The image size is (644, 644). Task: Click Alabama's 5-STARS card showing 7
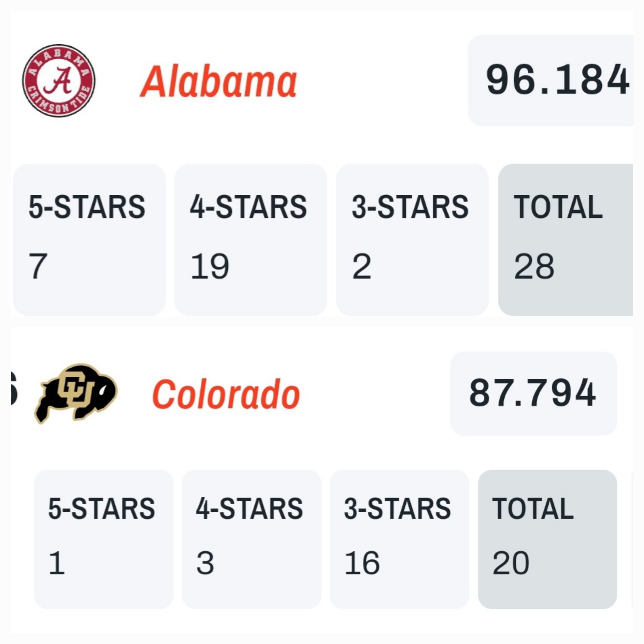coord(89,240)
